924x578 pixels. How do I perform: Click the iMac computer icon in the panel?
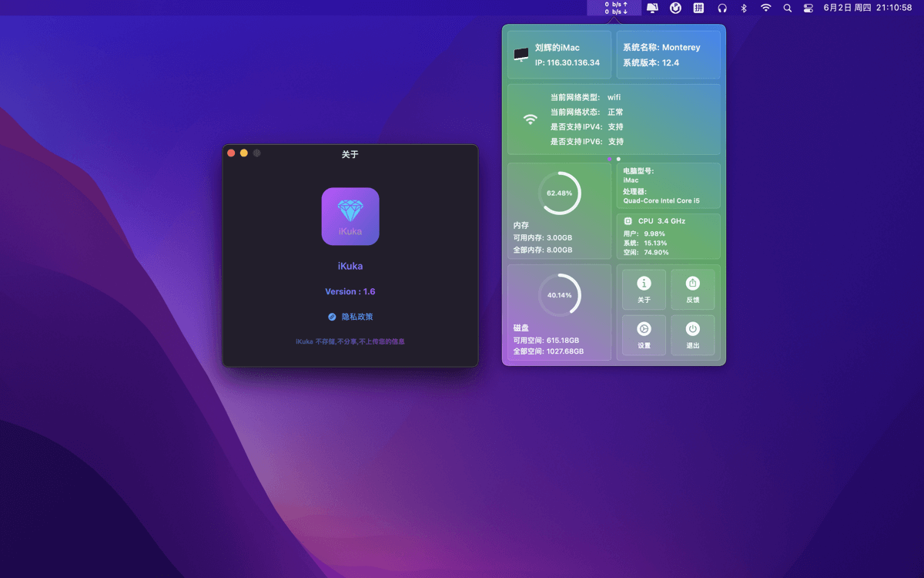pos(521,55)
